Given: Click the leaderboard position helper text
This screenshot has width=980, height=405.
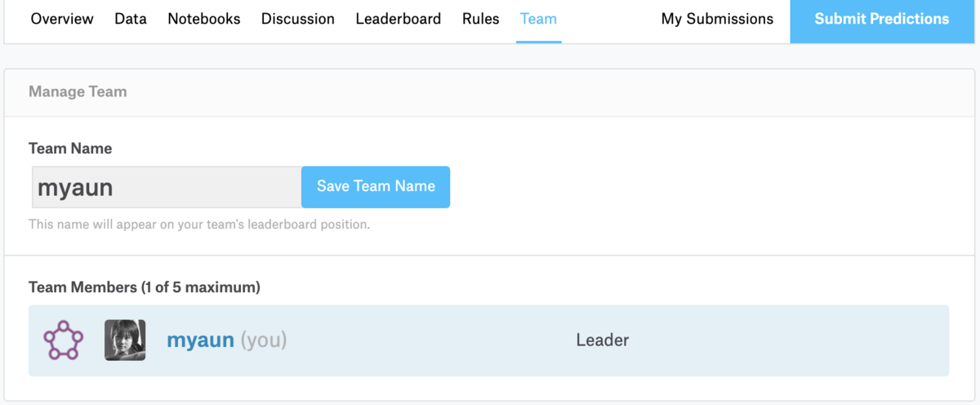Looking at the screenshot, I should [x=199, y=224].
